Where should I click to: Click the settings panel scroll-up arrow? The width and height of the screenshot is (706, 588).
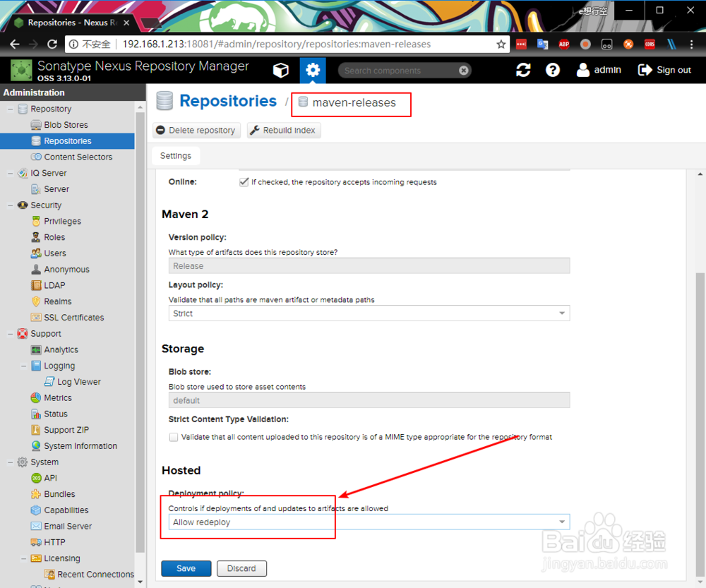coord(700,174)
